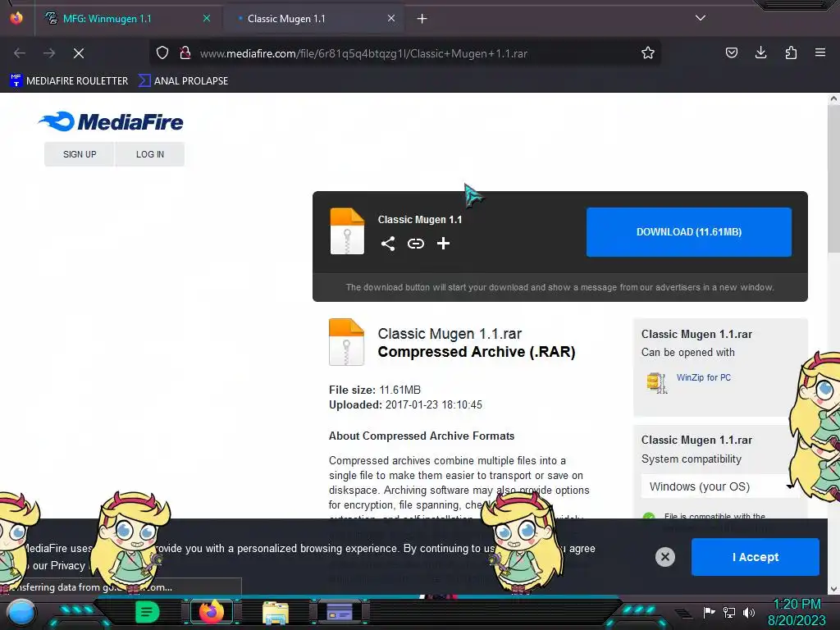
Task: Go forward to next page
Action: click(x=49, y=53)
